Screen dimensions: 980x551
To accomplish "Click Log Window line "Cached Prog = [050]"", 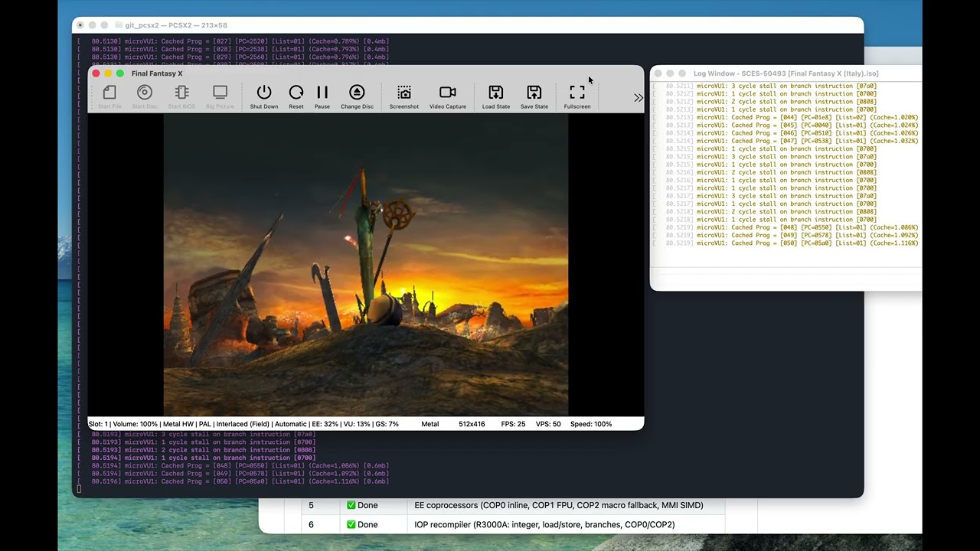I will pyautogui.click(x=786, y=243).
